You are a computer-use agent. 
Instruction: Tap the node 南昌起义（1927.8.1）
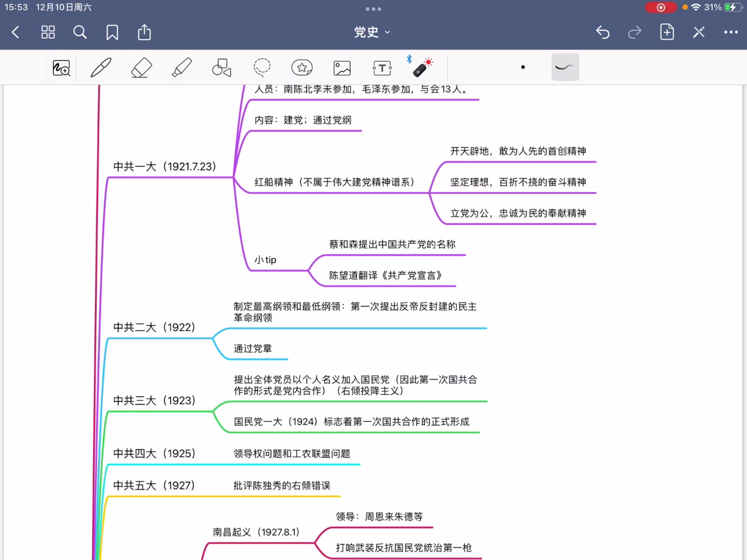tap(256, 532)
